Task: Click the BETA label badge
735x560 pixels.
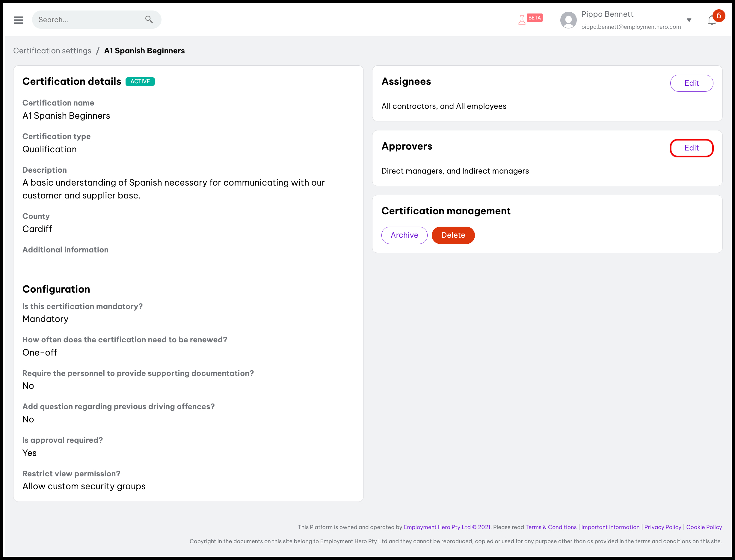Action: [535, 18]
